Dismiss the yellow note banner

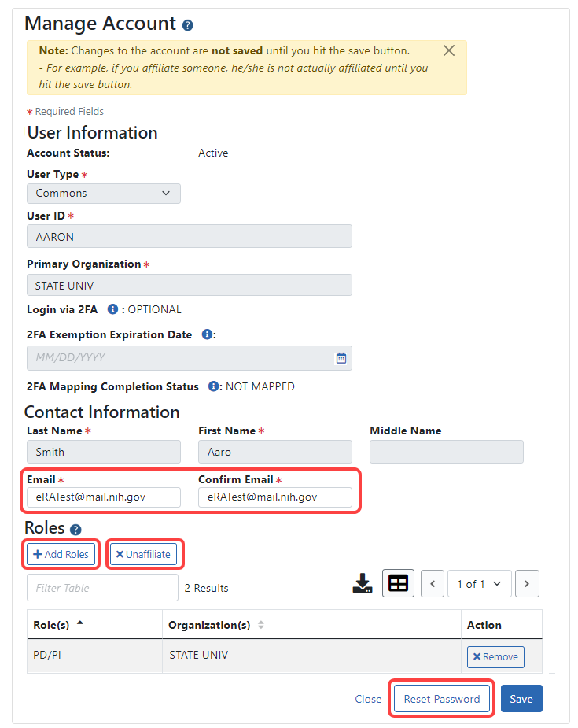(448, 50)
